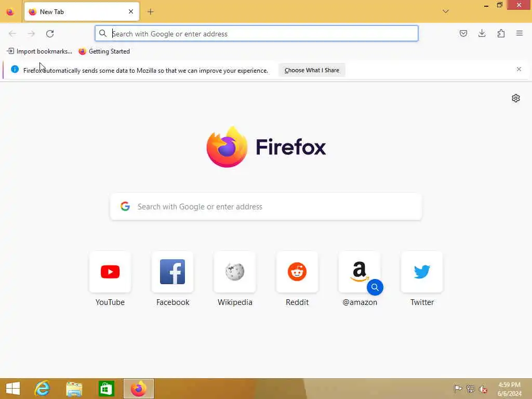Click the Google G icon in search box

(125, 206)
